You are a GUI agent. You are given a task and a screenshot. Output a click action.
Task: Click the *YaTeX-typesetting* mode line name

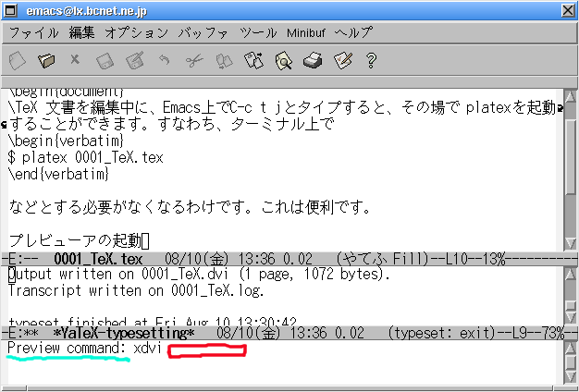pos(124,334)
